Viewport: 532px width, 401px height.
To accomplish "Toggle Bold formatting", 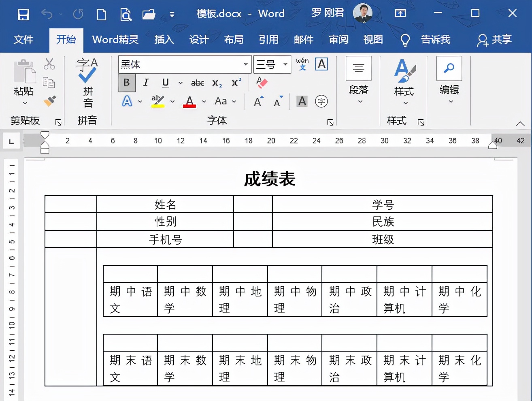I will point(127,83).
